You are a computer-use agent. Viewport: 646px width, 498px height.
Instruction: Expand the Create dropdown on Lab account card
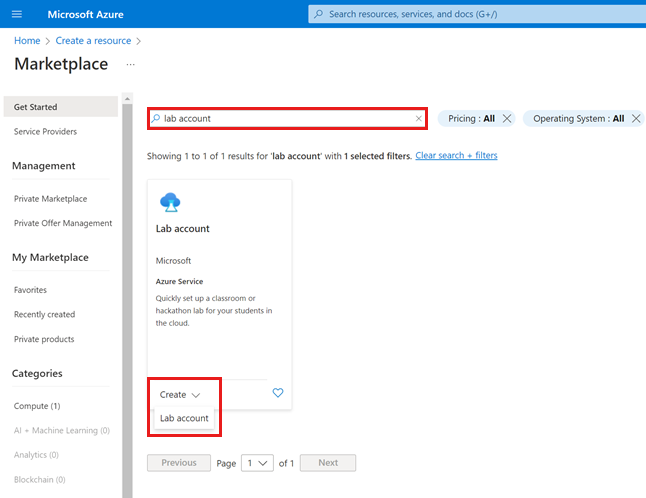pos(180,395)
